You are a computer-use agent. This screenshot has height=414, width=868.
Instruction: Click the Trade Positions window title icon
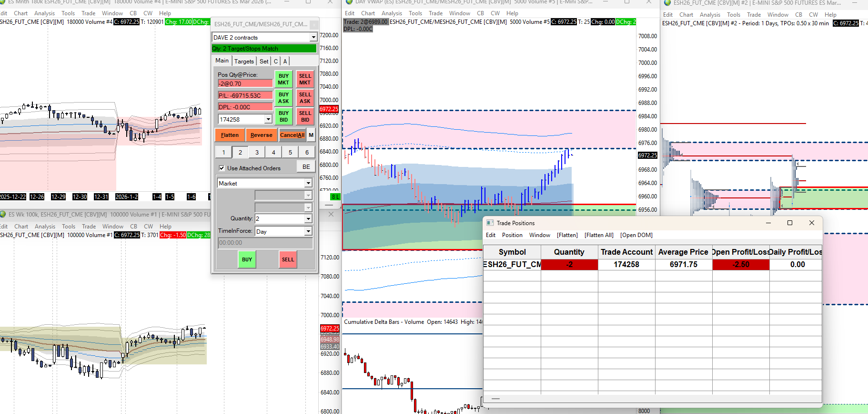coord(490,223)
